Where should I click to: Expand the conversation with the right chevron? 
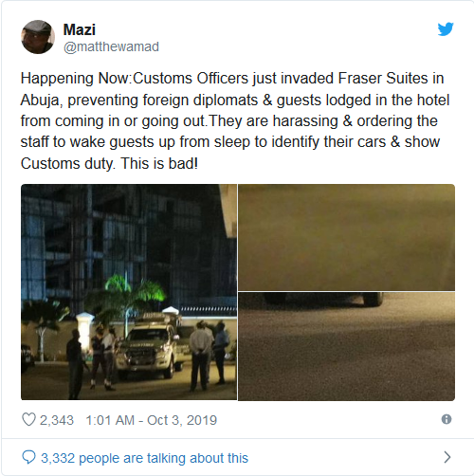coord(447,457)
